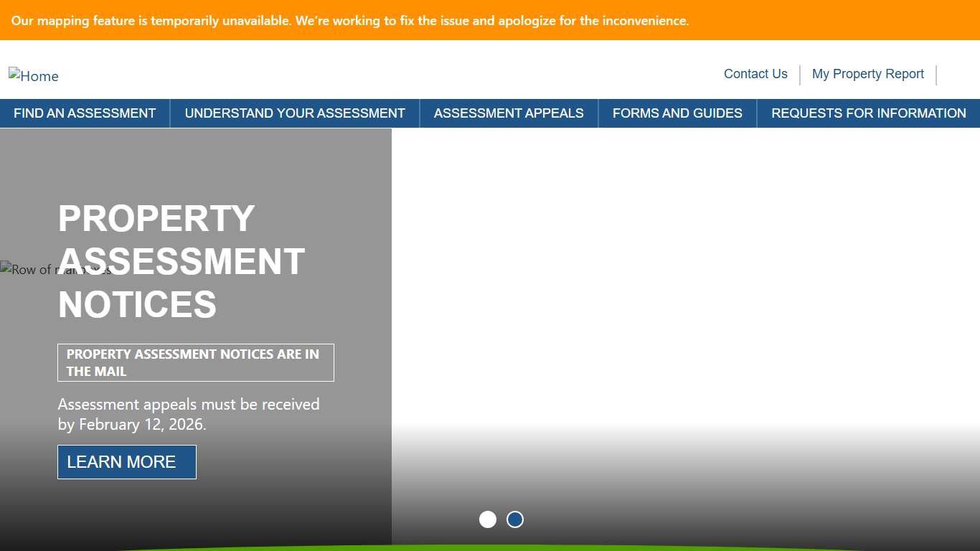
Task: Open My Property Report
Action: coord(868,74)
